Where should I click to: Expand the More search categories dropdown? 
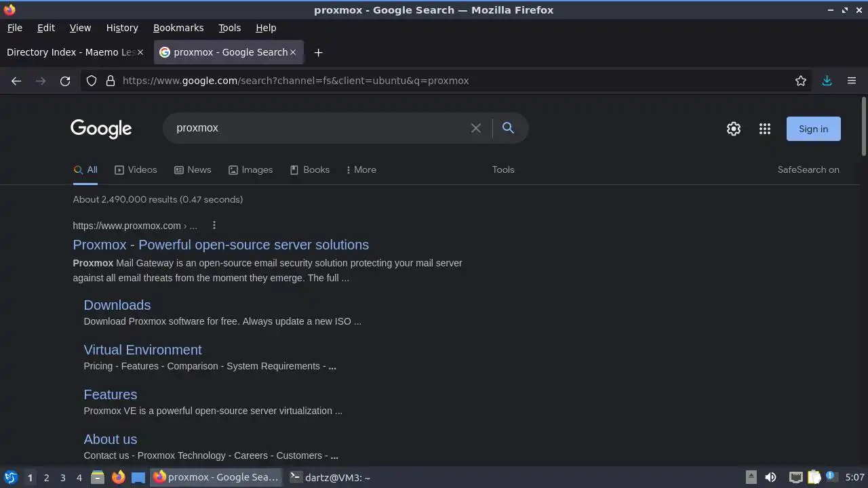(x=361, y=170)
